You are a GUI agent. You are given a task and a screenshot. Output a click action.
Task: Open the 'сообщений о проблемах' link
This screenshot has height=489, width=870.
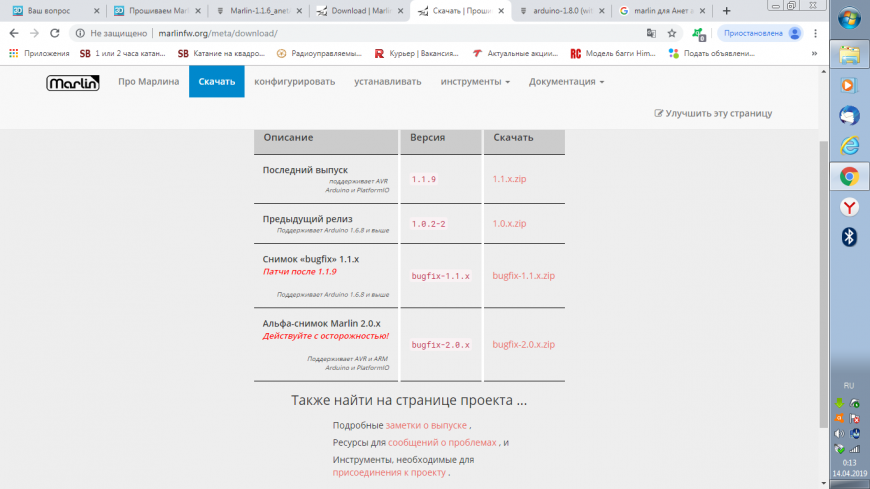(442, 442)
